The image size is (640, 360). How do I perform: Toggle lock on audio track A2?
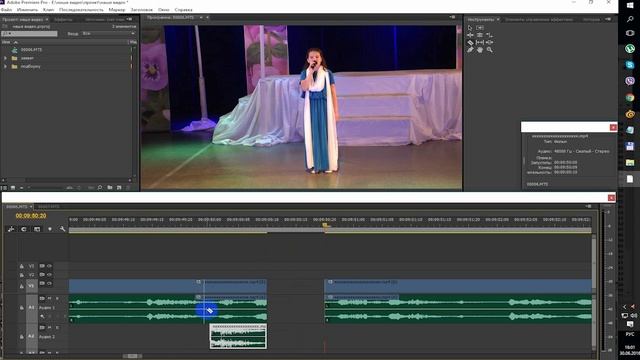pos(22,336)
